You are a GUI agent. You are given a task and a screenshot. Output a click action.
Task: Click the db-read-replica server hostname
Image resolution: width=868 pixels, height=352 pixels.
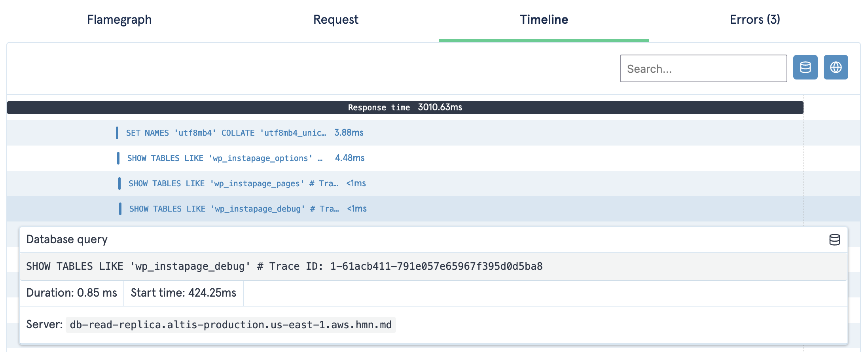tap(231, 325)
